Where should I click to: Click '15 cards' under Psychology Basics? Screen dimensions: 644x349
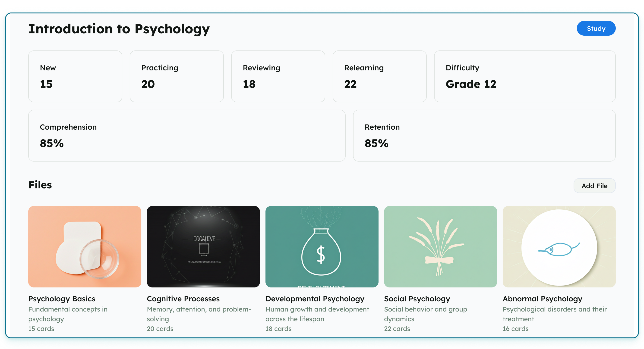(x=41, y=328)
